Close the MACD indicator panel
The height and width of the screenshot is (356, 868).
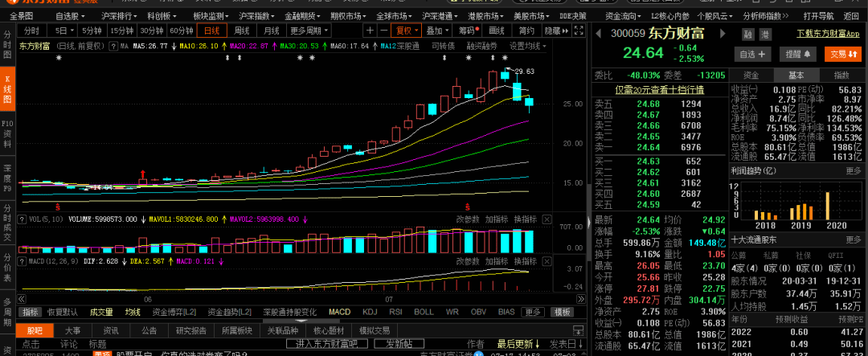[547, 261]
